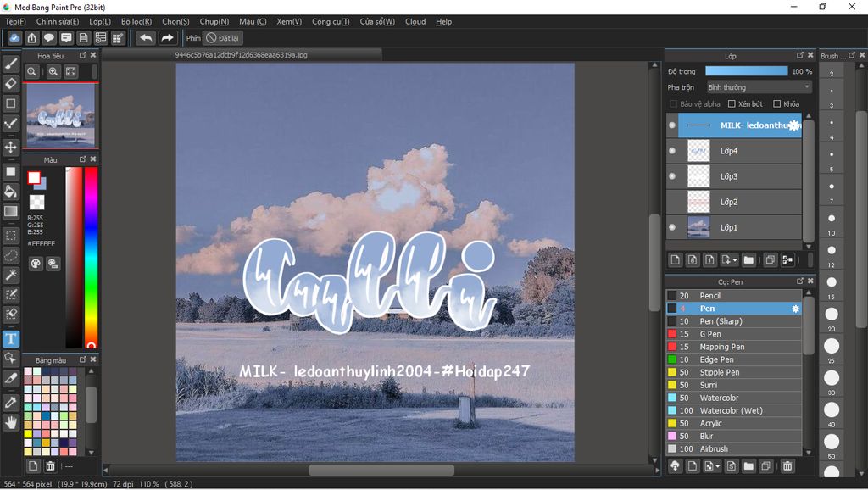Add new color to palette panel
868x490 pixels.
(33, 466)
